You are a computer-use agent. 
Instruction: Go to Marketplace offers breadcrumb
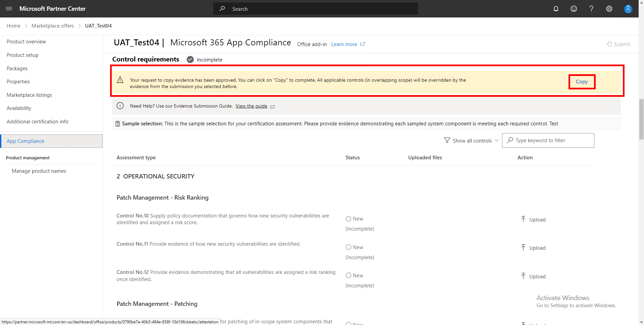(x=53, y=26)
